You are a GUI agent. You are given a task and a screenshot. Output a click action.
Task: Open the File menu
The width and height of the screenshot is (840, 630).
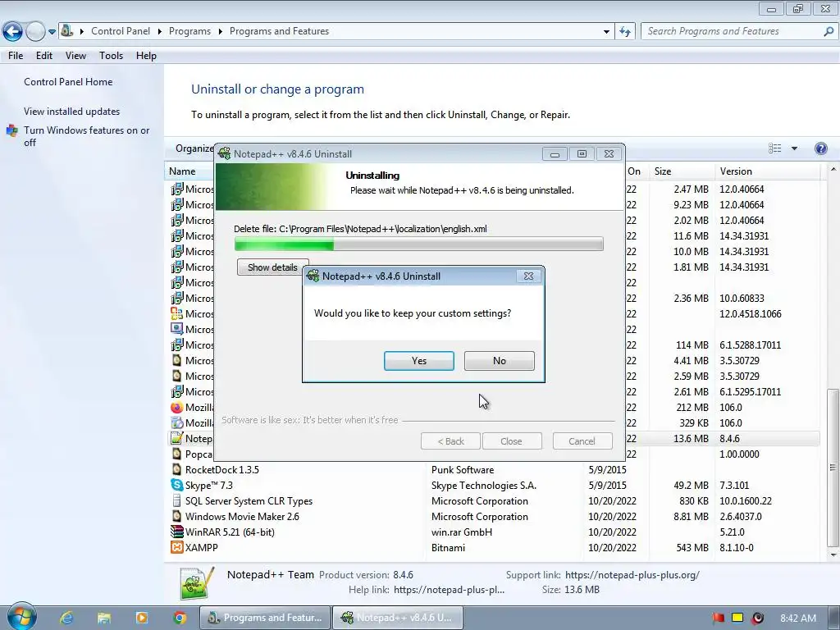tap(16, 55)
